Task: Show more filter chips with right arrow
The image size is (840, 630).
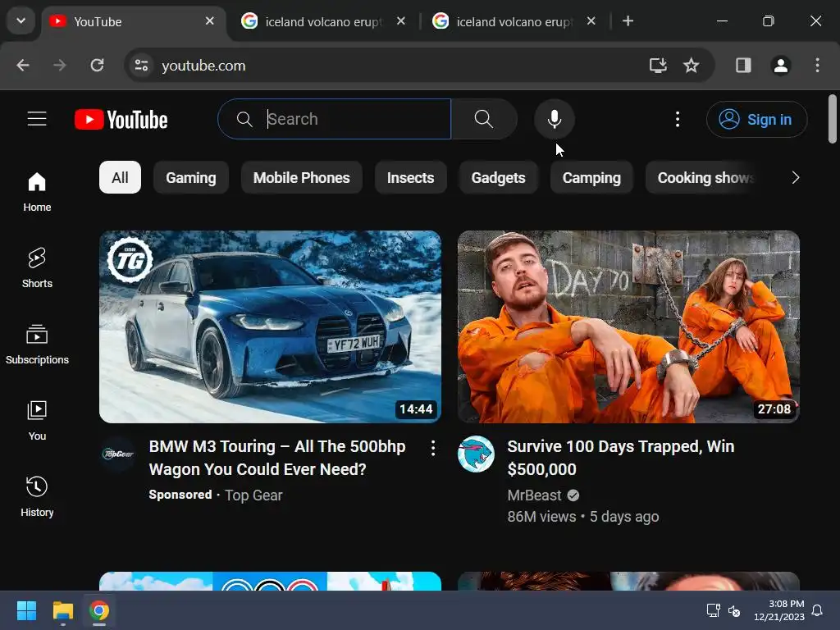Action: click(x=796, y=177)
